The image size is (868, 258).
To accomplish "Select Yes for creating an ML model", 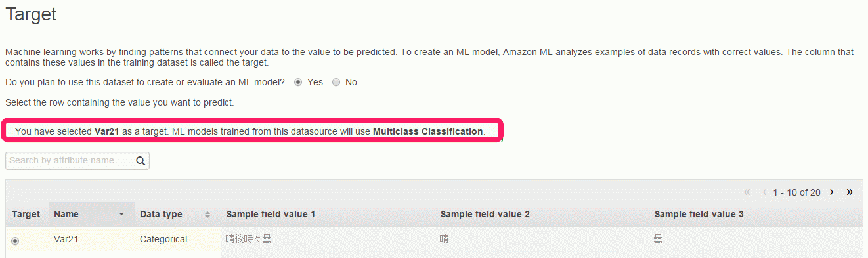I will (298, 83).
